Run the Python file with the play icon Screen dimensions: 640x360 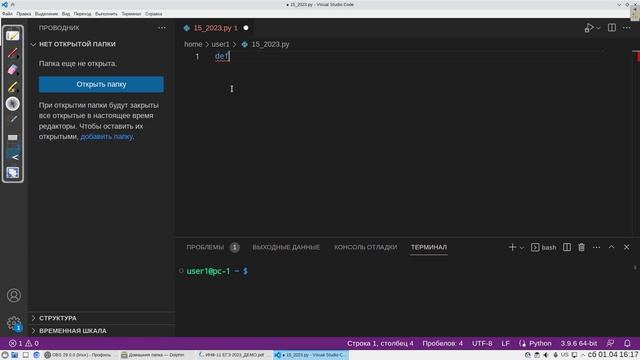point(589,28)
